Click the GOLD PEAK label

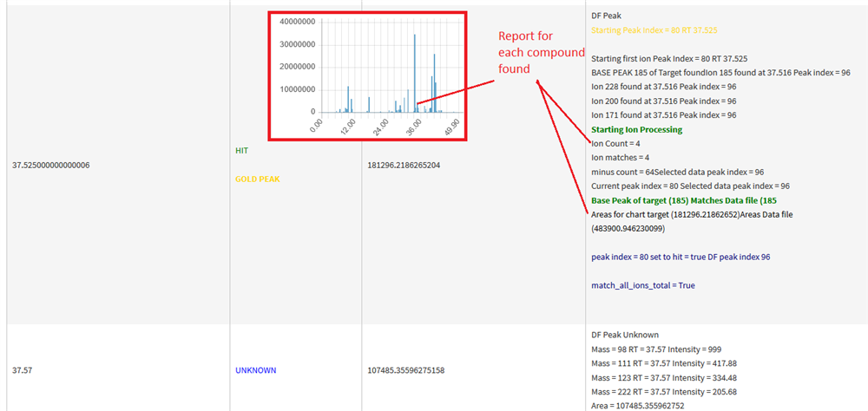point(258,179)
